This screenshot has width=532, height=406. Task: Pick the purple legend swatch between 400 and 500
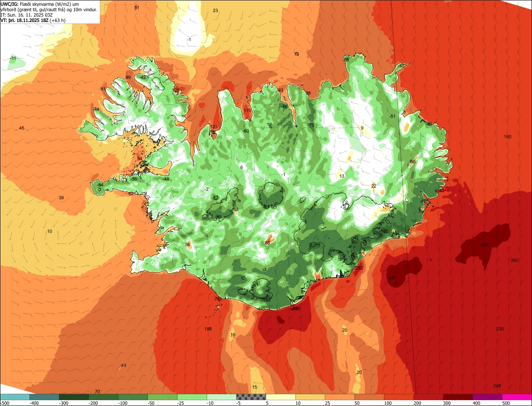click(x=488, y=397)
